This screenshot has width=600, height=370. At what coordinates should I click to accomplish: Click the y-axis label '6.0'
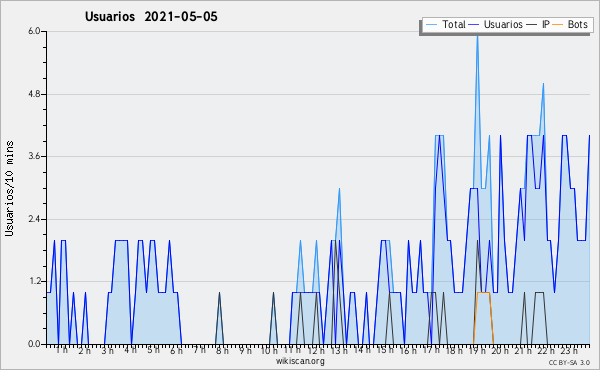coord(34,31)
